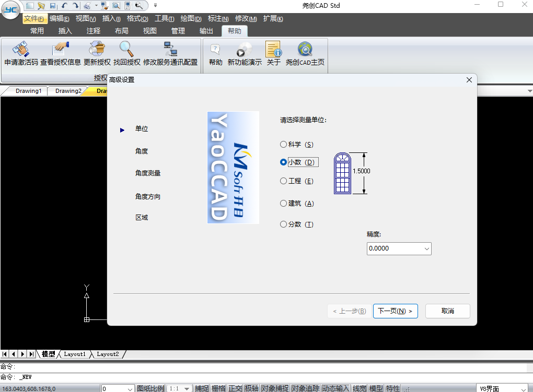Visit the 尧创CAD主页 homepage icon

click(305, 50)
